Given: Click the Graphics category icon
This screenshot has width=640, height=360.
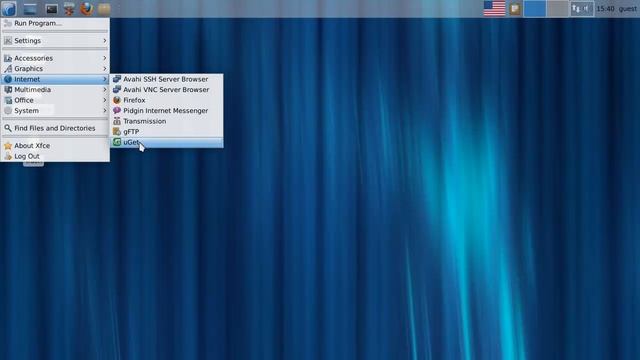Looking at the screenshot, I should click(x=8, y=69).
